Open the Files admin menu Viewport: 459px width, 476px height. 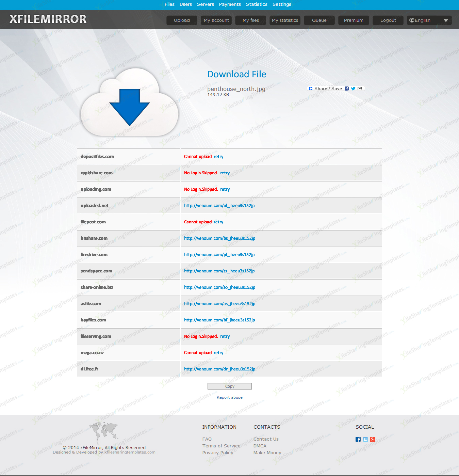[x=169, y=4]
